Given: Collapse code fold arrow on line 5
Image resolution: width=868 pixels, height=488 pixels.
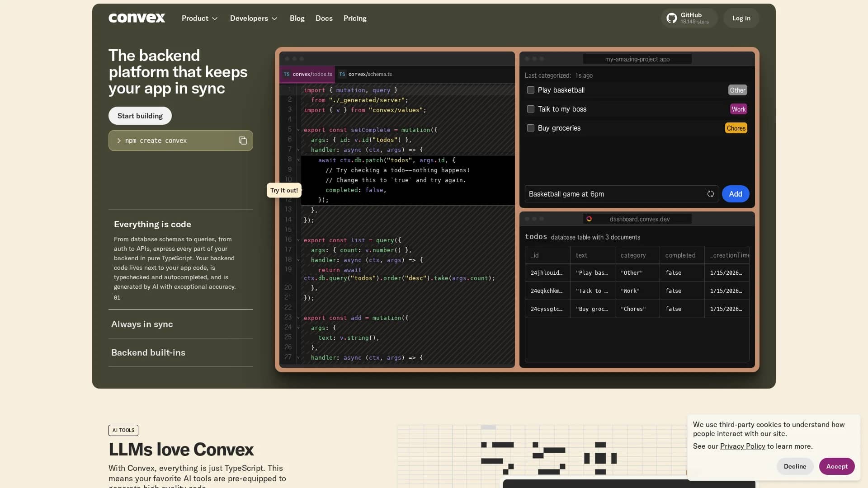Looking at the screenshot, I should (x=298, y=130).
